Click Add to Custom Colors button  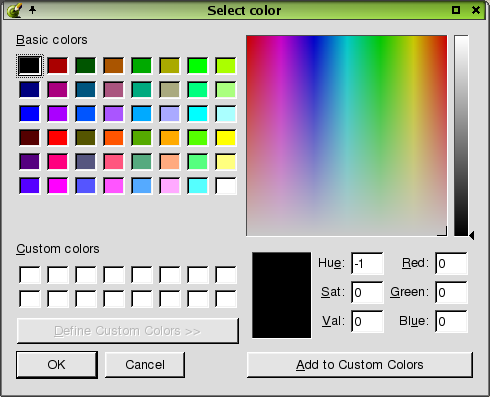[x=360, y=365]
